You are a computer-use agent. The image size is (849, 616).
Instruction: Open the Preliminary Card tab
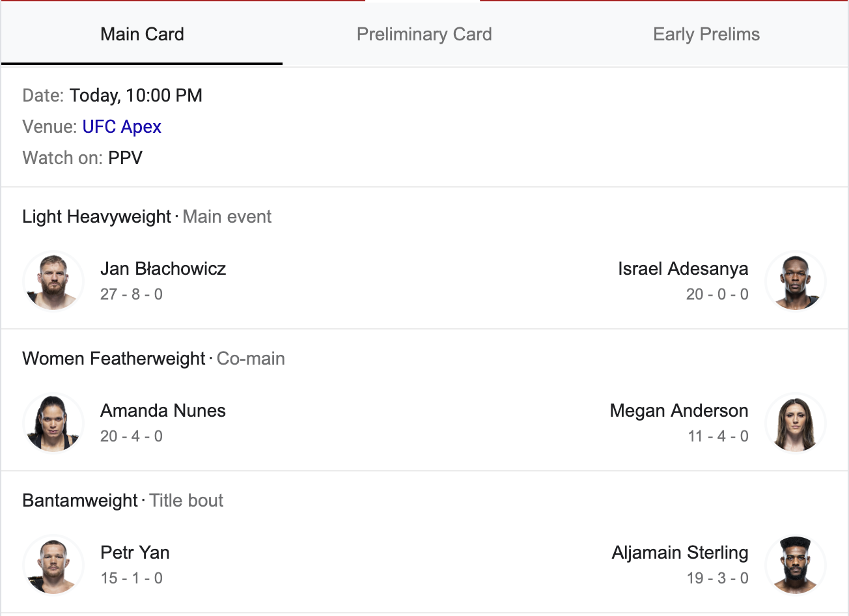424,35
